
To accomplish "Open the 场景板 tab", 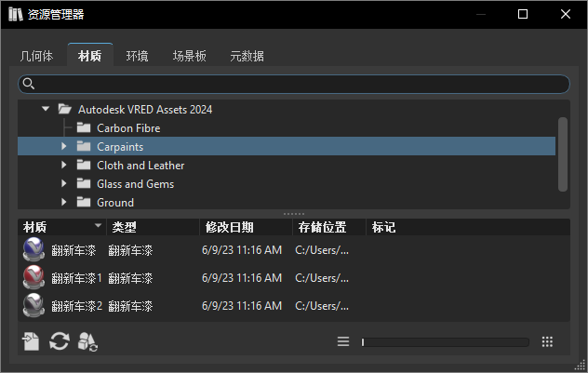I will 190,56.
